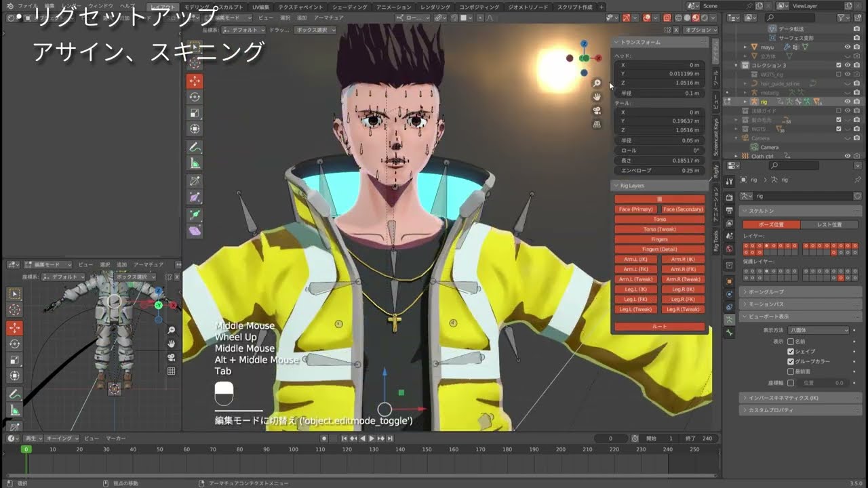Expand the インバースキネマティクス (IK) panel
This screenshot has height=488, width=868.
pos(801,398)
